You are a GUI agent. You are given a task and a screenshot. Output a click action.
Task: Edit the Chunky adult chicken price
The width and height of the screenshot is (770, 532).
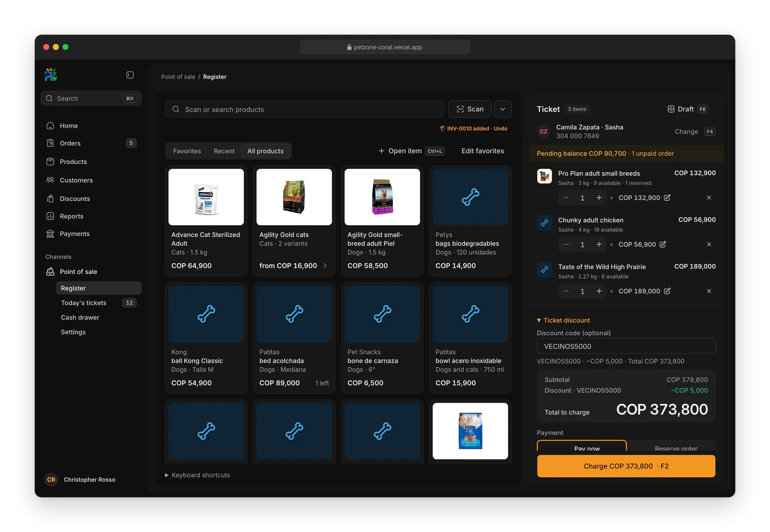point(663,244)
